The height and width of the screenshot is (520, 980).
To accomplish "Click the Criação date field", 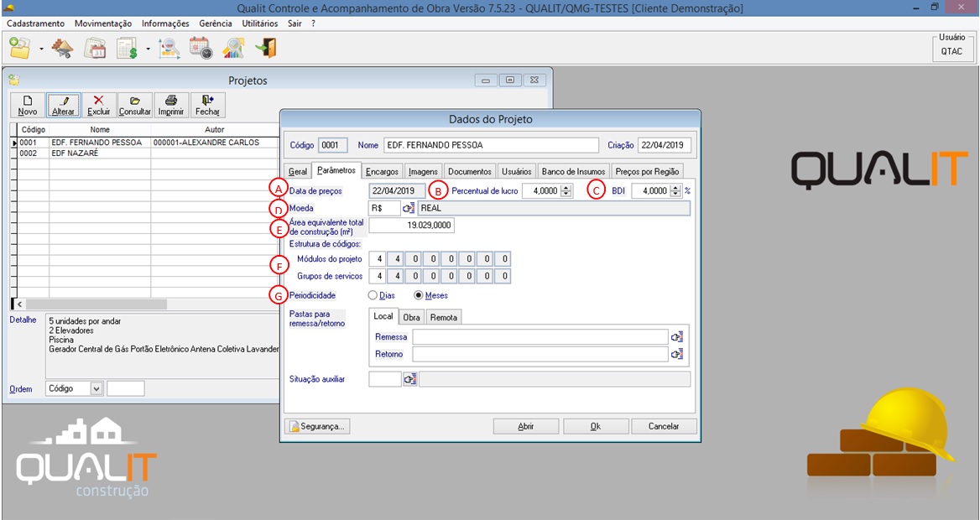I will 665,145.
